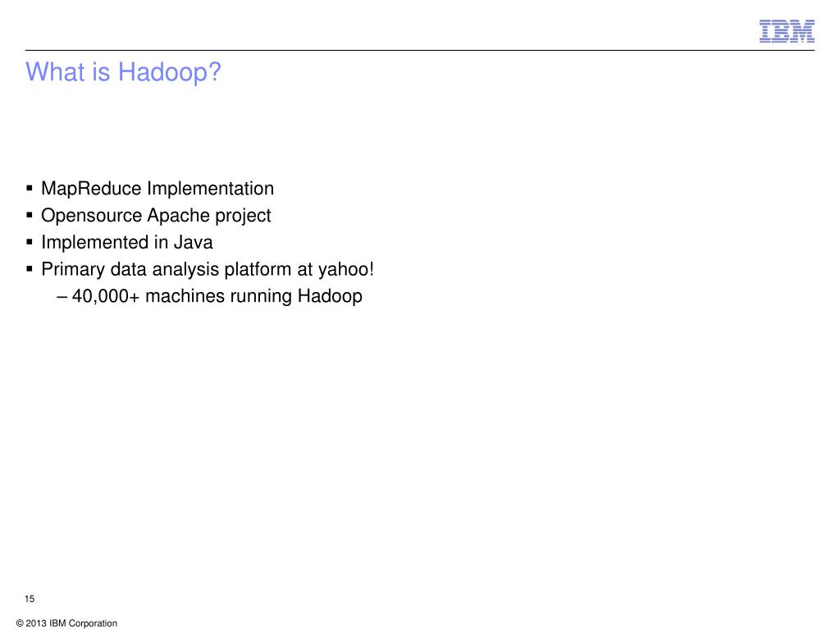The height and width of the screenshot is (630, 840).
Task: Click the slide number 15
Action: tap(30, 598)
